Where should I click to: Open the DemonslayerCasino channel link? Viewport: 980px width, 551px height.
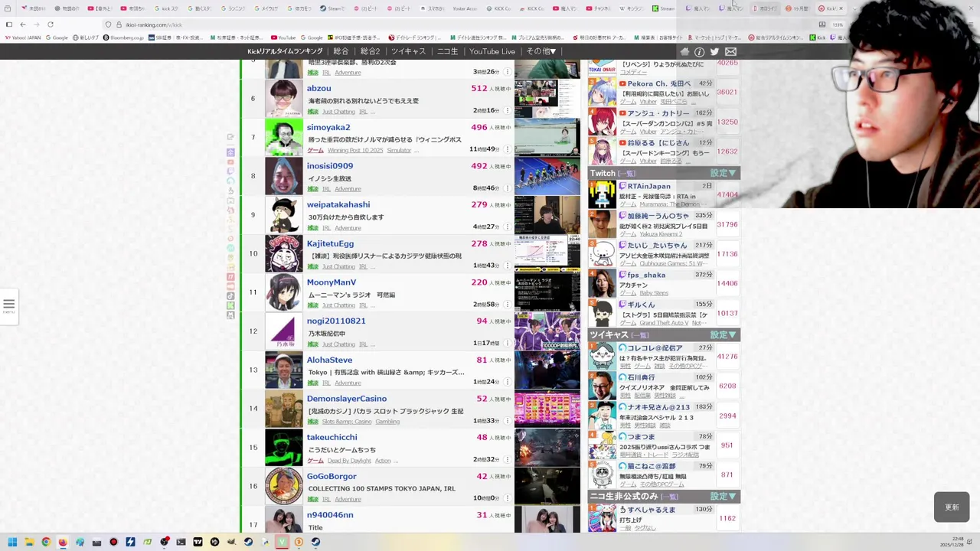tap(347, 399)
